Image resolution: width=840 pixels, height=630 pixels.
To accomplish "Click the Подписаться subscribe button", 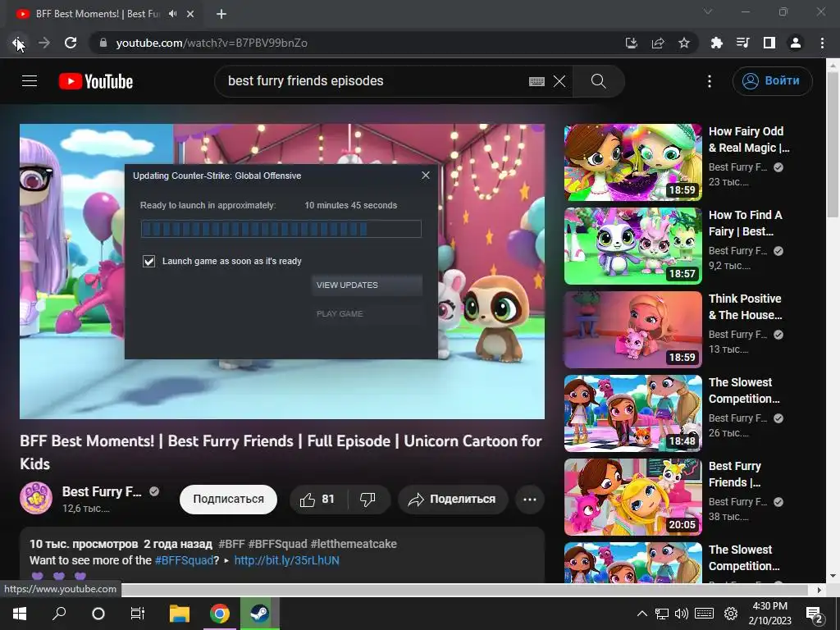I will click(228, 500).
